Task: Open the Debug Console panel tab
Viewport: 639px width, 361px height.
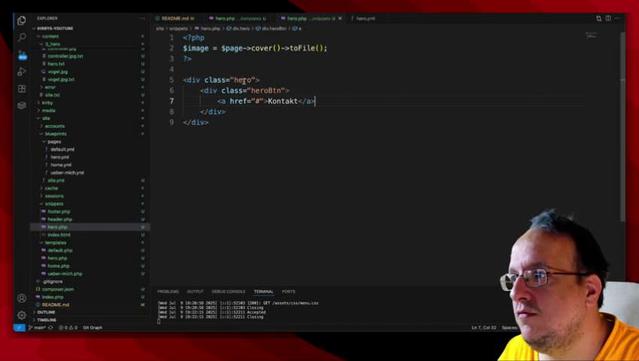Action: (x=228, y=292)
